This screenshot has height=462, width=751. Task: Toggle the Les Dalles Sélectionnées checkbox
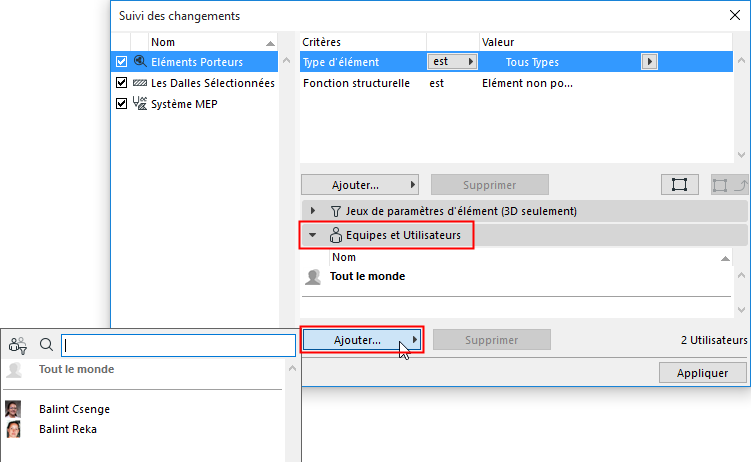tap(122, 83)
